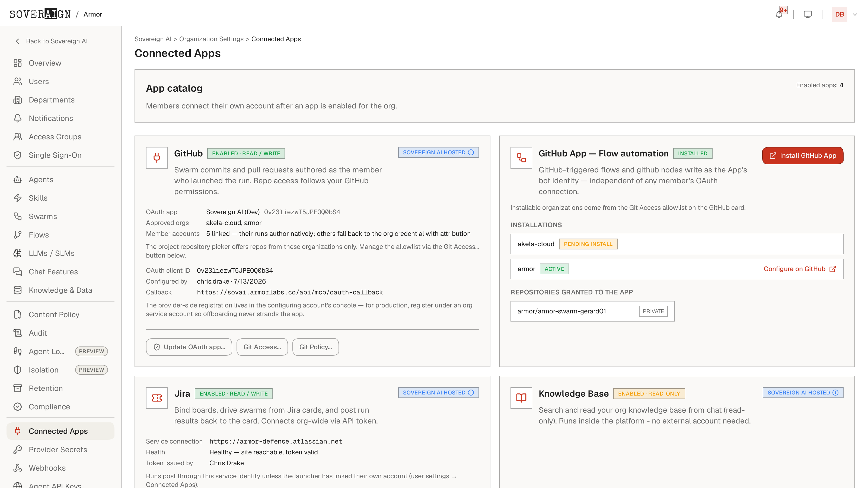Click the PENDING INSTALL badge
The width and height of the screenshot is (868, 488).
point(588,244)
